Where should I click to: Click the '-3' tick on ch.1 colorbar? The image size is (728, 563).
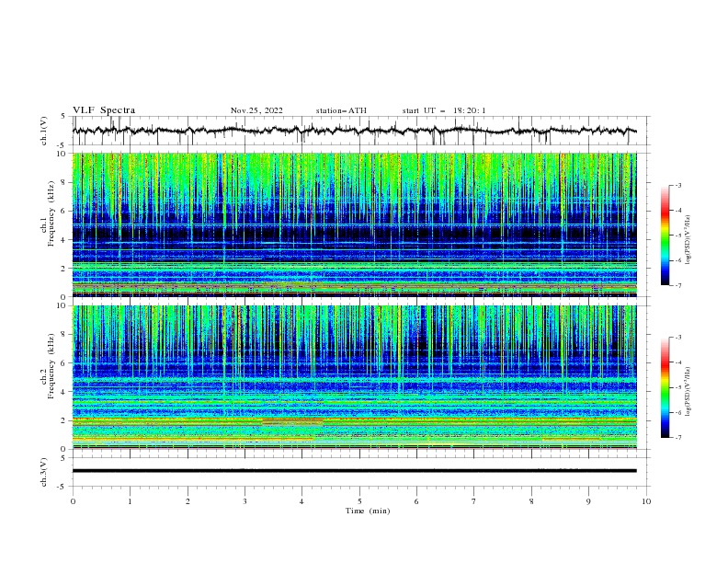tap(677, 185)
